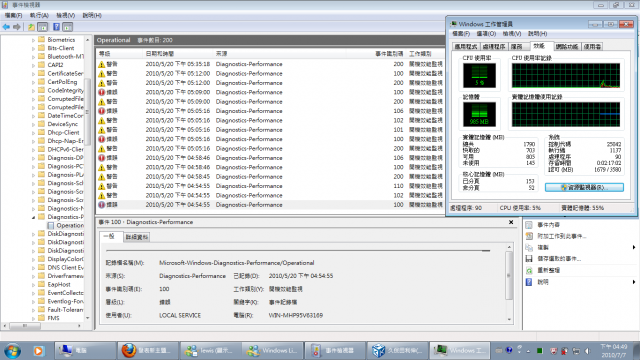
Task: Click the taskbar clock showing 04:49
Action: tap(613, 351)
